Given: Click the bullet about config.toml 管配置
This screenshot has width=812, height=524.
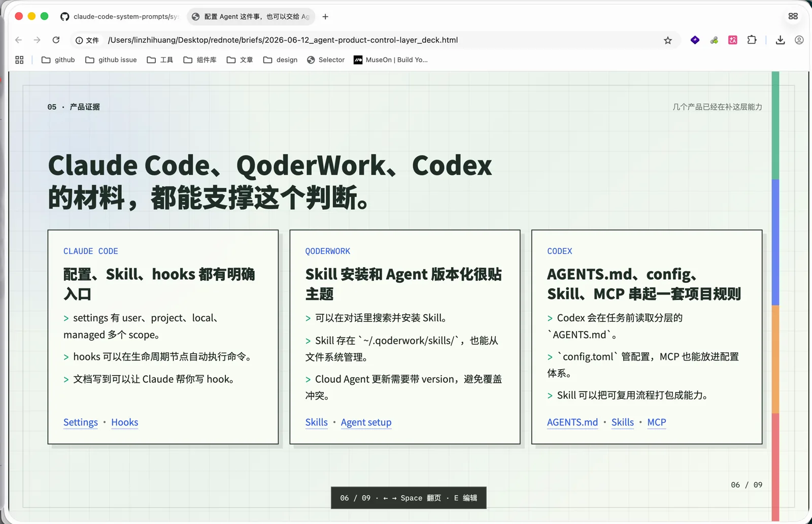Looking at the screenshot, I should (643, 365).
